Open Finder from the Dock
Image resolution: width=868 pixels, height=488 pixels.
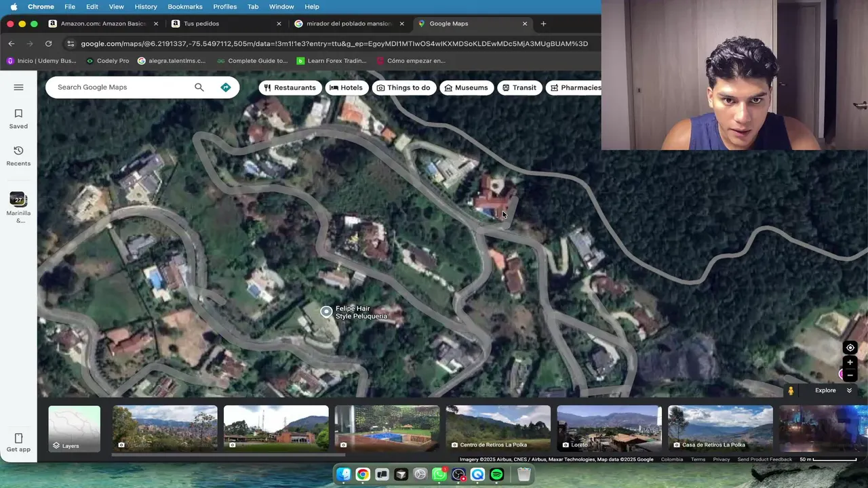tap(344, 474)
